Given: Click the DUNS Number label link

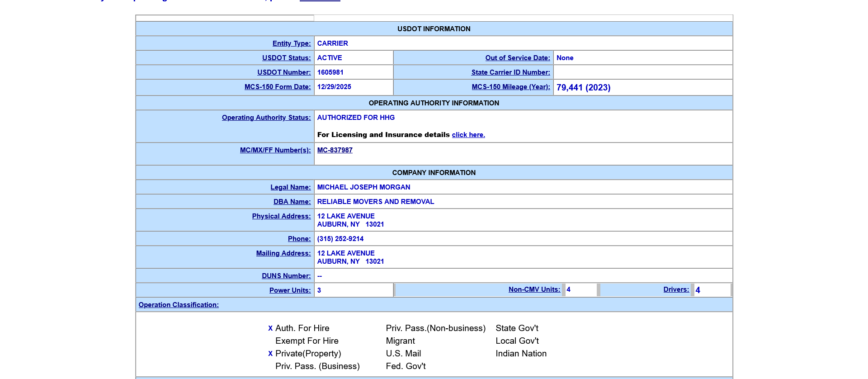Looking at the screenshot, I should point(286,276).
